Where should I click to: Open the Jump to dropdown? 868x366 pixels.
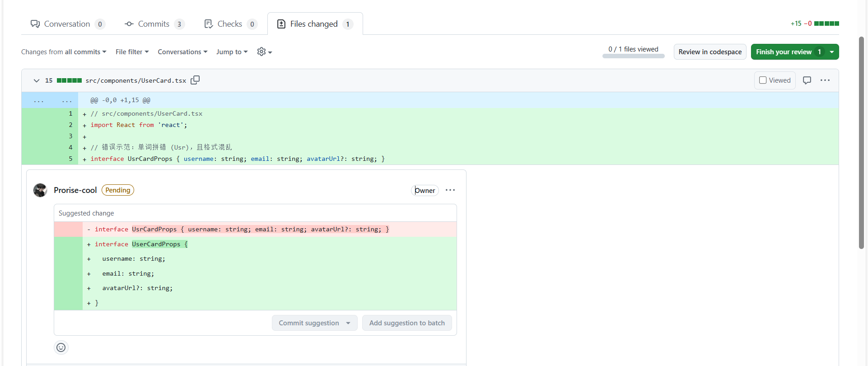[232, 52]
